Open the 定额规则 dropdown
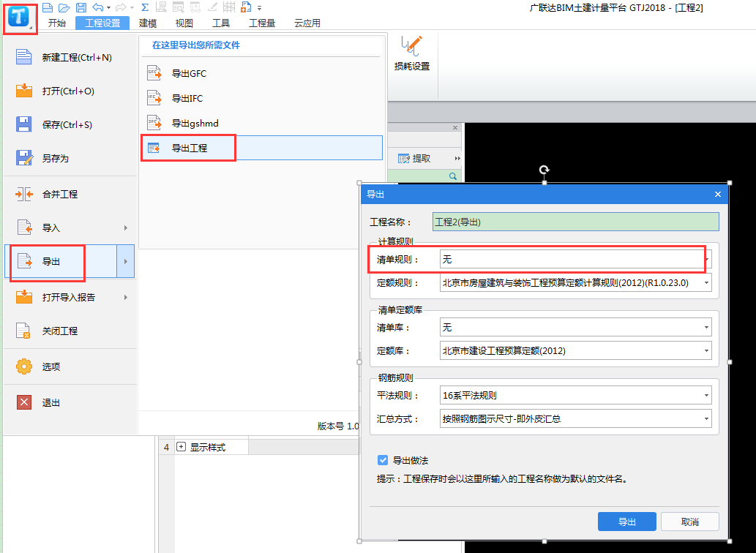The image size is (756, 553). 576,283
